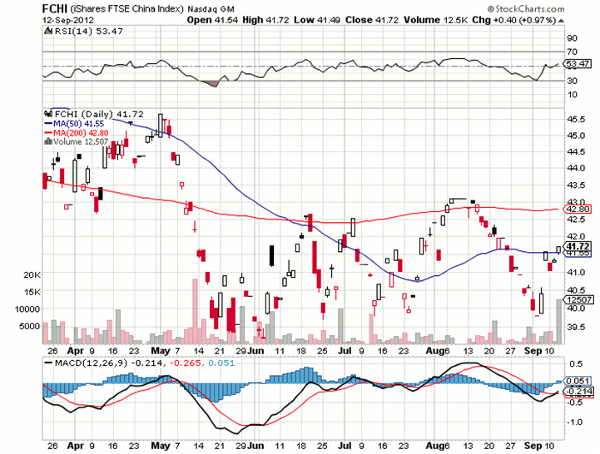
Task: Click the FCHI ticker title
Action: [55, 8]
